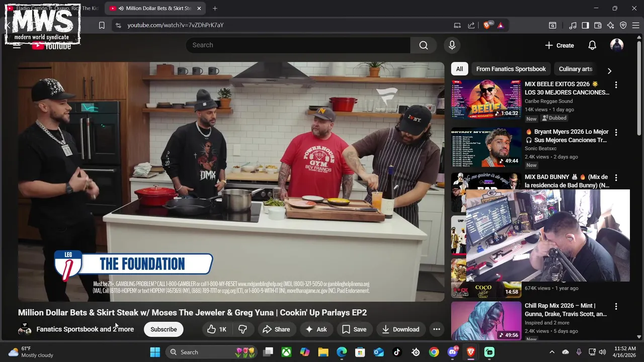Open Chill Rap Mix 2026 thumbnail
644x362 pixels.
click(486, 320)
